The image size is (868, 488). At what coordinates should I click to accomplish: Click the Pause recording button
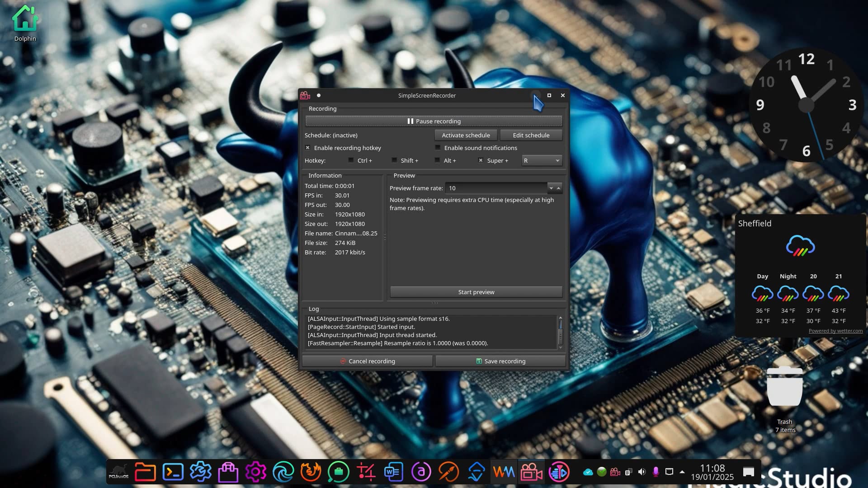(x=434, y=121)
